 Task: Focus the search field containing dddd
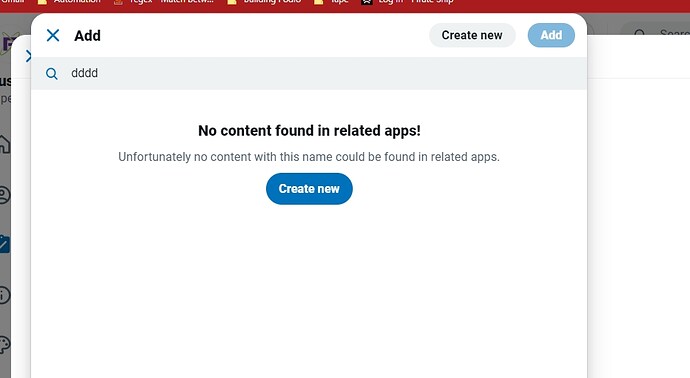309,73
